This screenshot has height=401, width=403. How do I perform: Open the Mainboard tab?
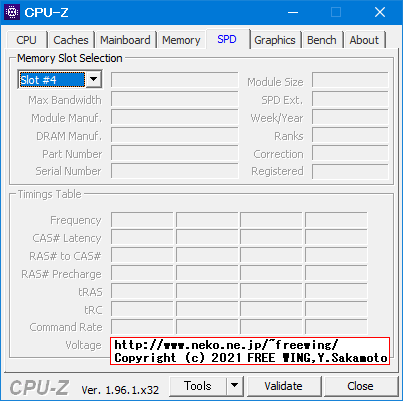125,40
